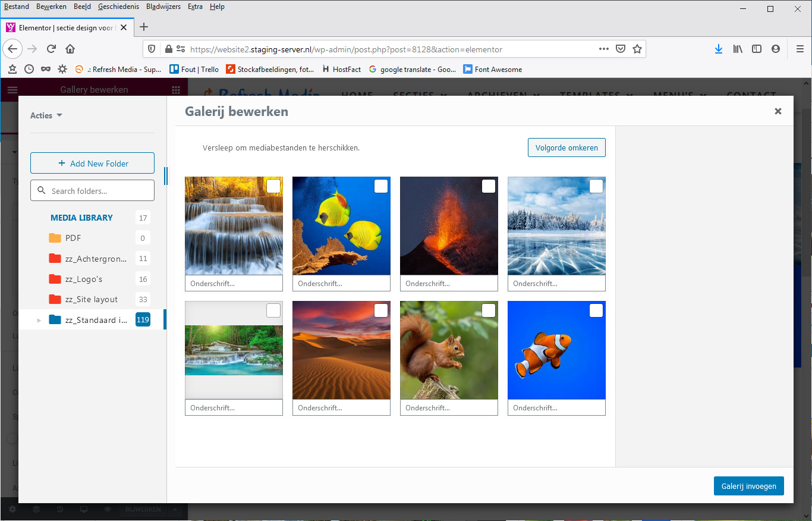Open the Acties dropdown
This screenshot has width=812, height=521.
46,115
